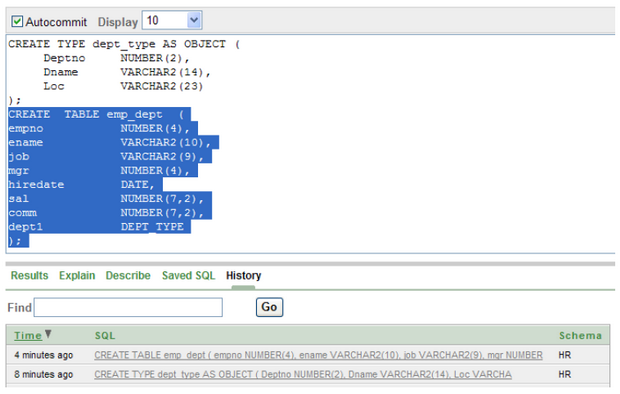Open the Display rows dropdown
620x394 pixels.
coord(172,20)
